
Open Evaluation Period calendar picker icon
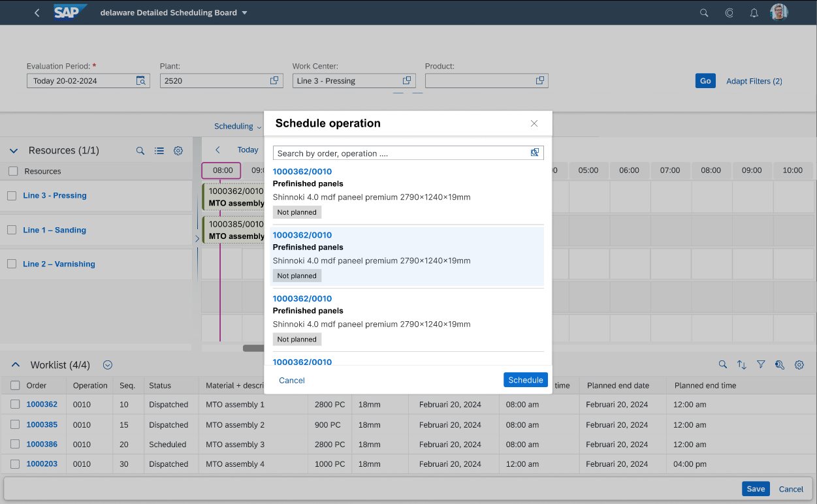pos(141,81)
